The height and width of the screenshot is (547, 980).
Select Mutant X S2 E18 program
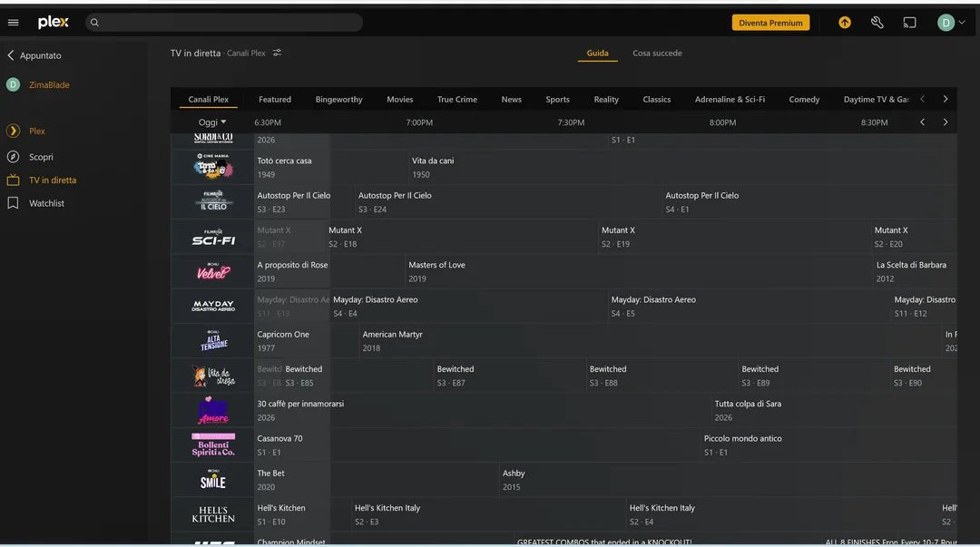point(461,236)
